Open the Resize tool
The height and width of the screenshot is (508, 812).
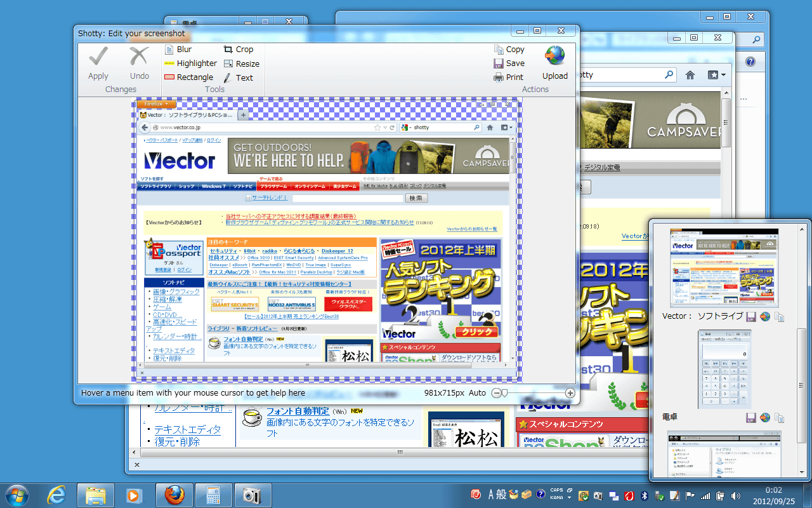click(x=242, y=63)
